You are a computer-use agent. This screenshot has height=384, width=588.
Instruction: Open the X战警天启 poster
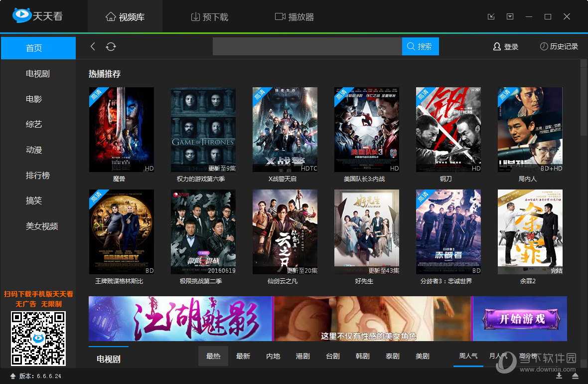[x=285, y=130]
